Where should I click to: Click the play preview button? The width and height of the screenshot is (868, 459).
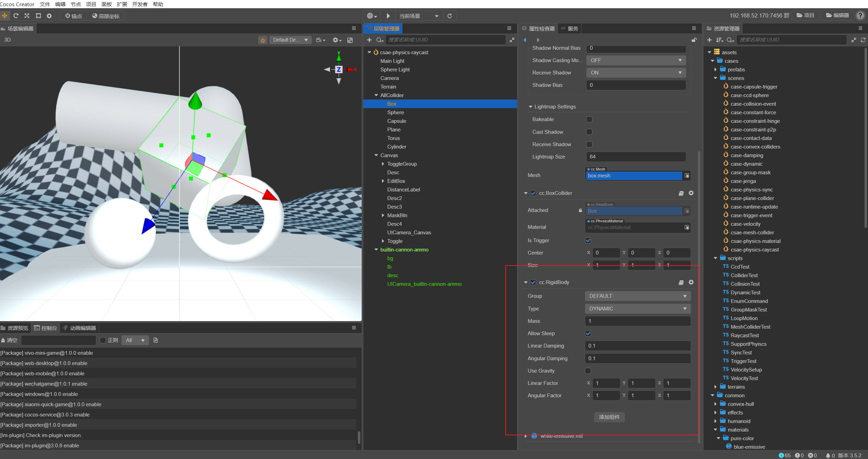click(388, 16)
